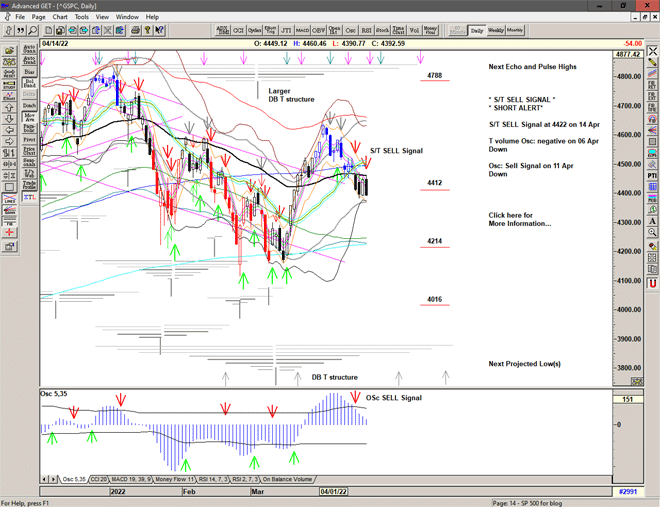Screen dimensions: 660x507
Task: Click the Stoch indicator toolbar button
Action: click(382, 31)
